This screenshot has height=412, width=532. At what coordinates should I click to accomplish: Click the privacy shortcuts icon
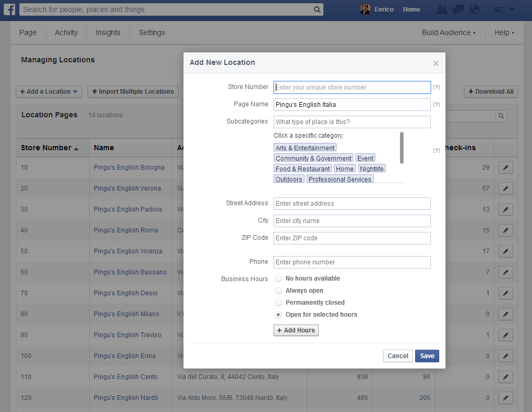pyautogui.click(x=498, y=9)
